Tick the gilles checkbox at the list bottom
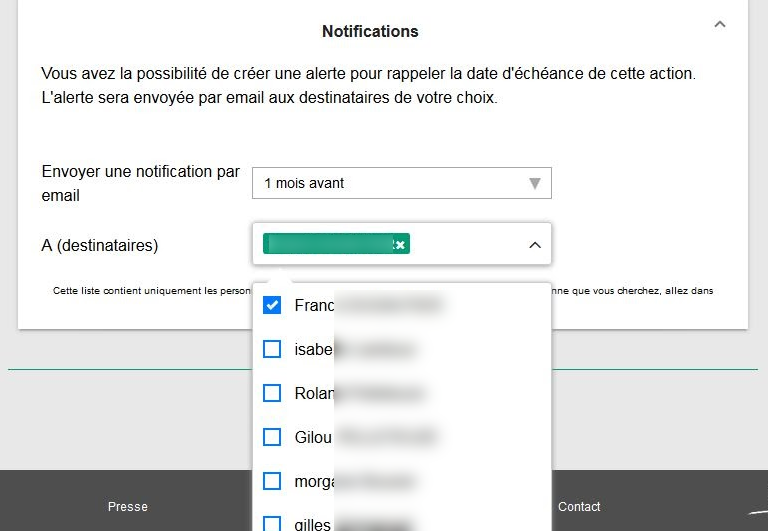 click(271, 523)
